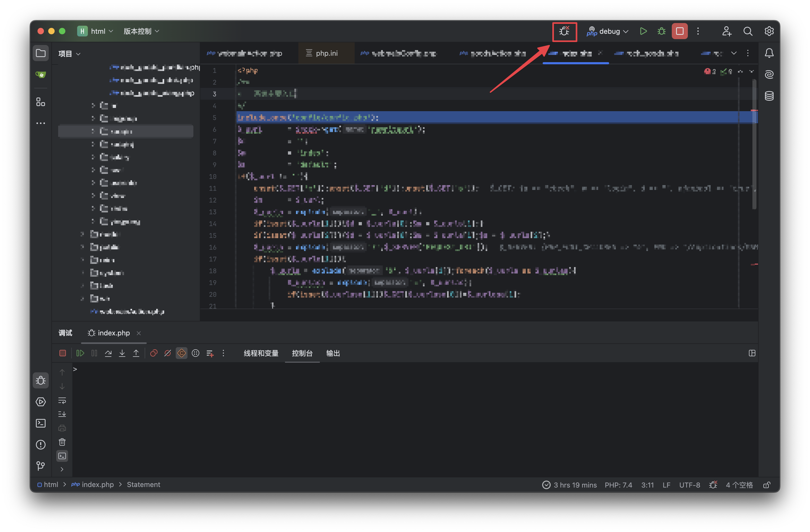Open the Git tool window

(x=40, y=466)
